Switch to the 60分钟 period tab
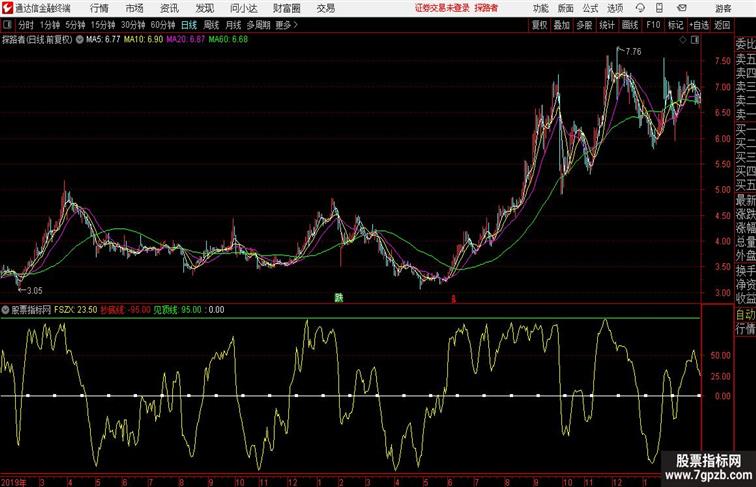 pos(163,25)
